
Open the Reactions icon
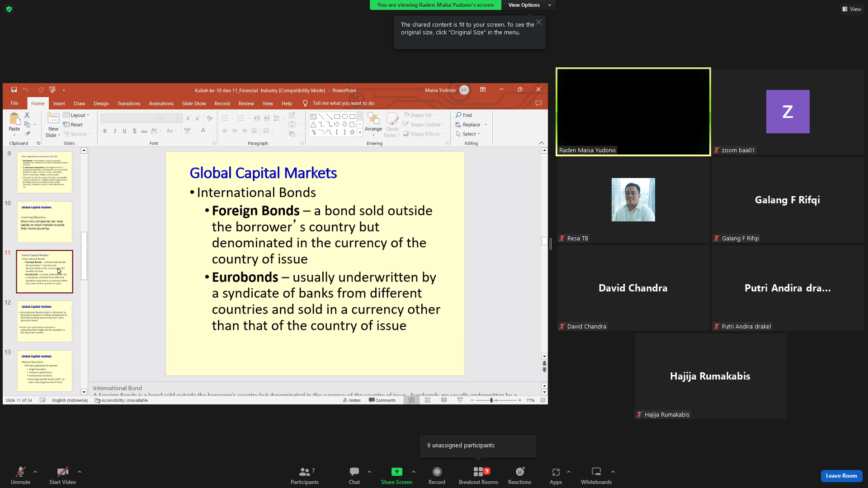click(x=520, y=472)
